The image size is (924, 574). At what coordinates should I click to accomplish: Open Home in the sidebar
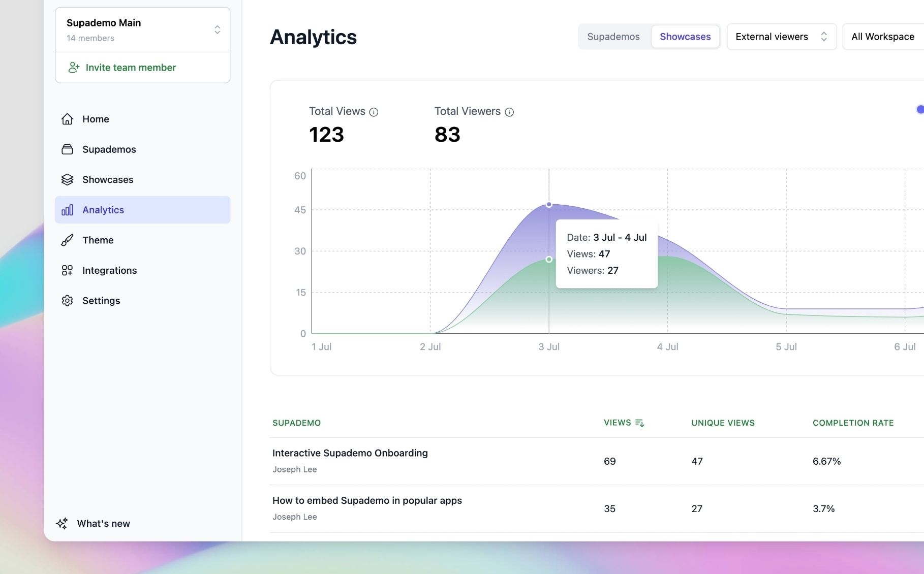[142, 119]
